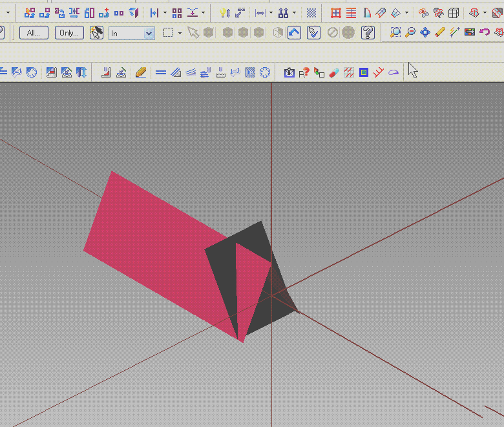Click the "R?" query icon
Viewport: 504px width, 427px height.
[x=304, y=72]
